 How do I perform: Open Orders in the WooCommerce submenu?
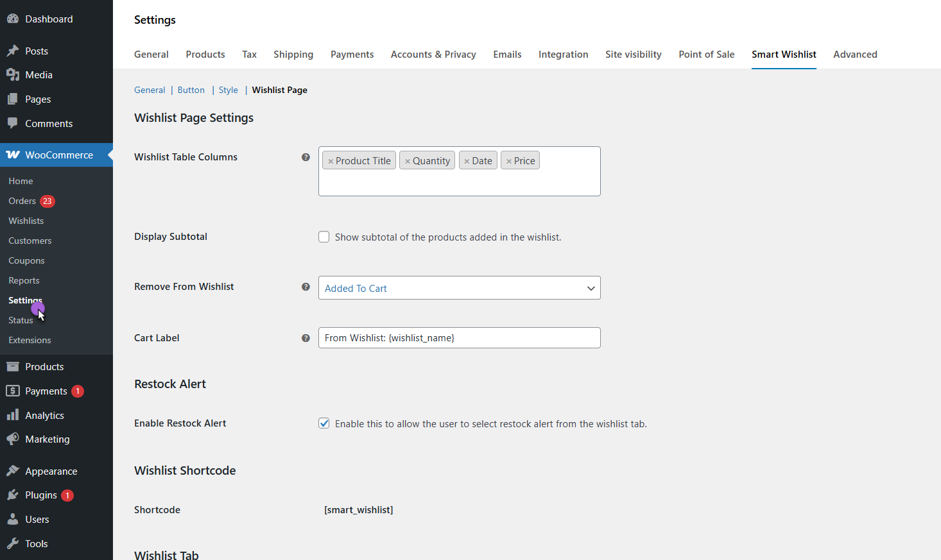tap(22, 201)
